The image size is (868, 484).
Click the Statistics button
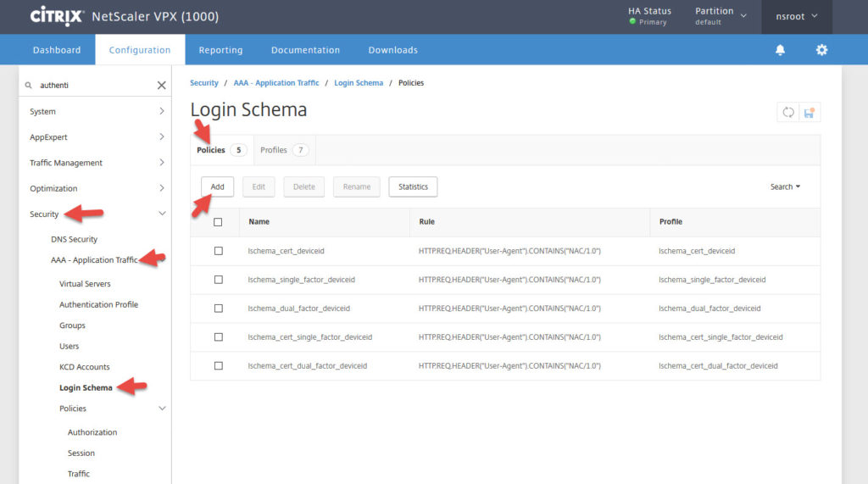[x=413, y=186]
